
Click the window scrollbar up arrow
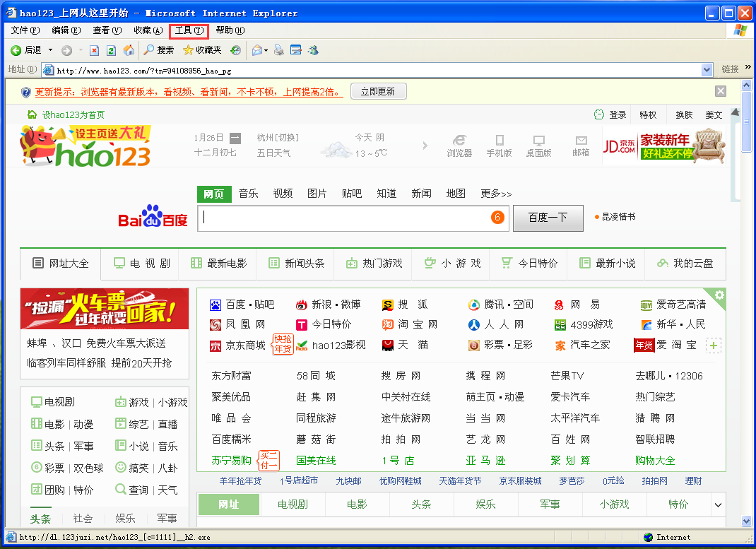click(746, 85)
